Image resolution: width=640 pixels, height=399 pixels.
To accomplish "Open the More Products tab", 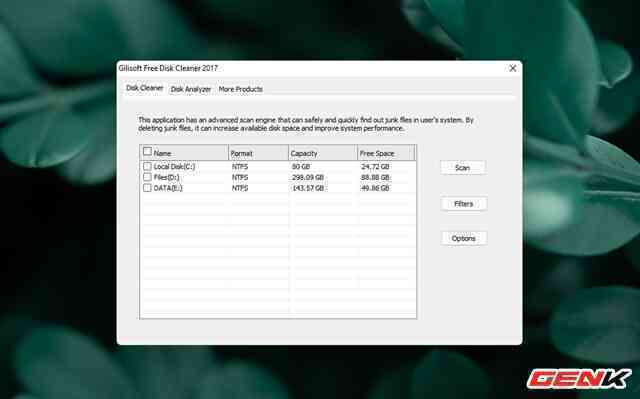I will point(240,89).
